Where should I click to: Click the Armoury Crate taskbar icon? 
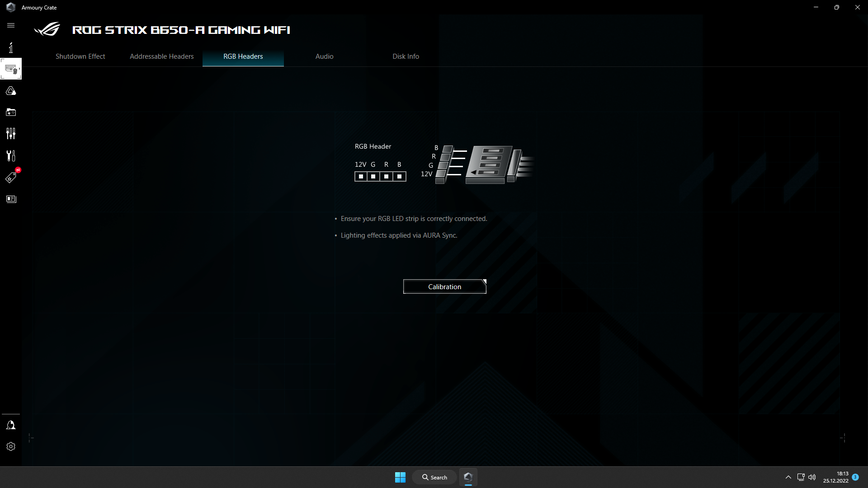point(468,477)
